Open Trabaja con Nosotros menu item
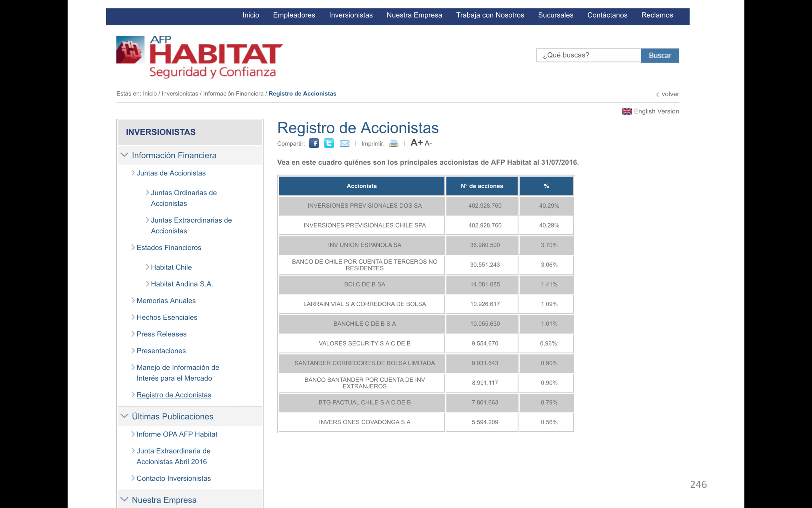The width and height of the screenshot is (812, 508). click(490, 15)
